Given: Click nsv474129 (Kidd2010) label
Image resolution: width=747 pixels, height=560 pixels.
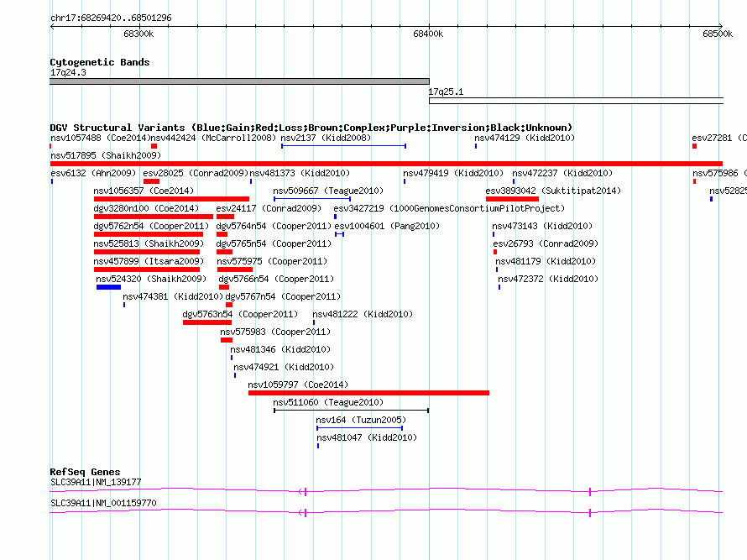Looking at the screenshot, I should 525,138.
